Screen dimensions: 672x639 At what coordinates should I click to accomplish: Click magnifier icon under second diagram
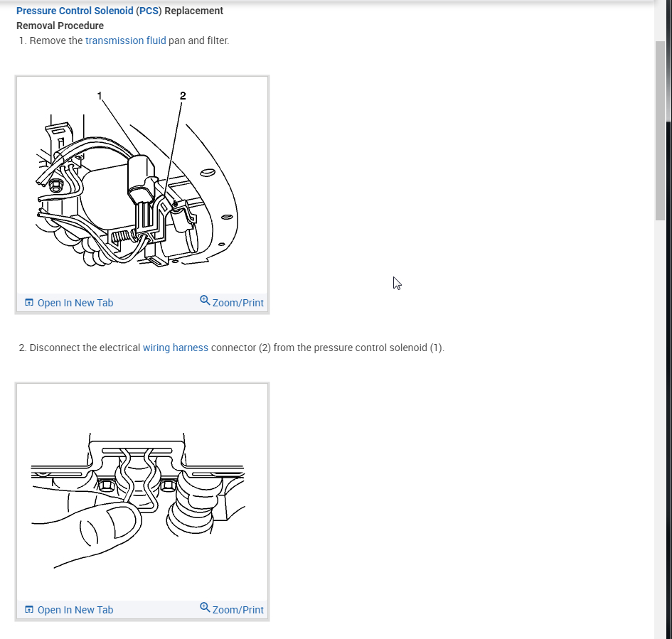pyautogui.click(x=205, y=608)
